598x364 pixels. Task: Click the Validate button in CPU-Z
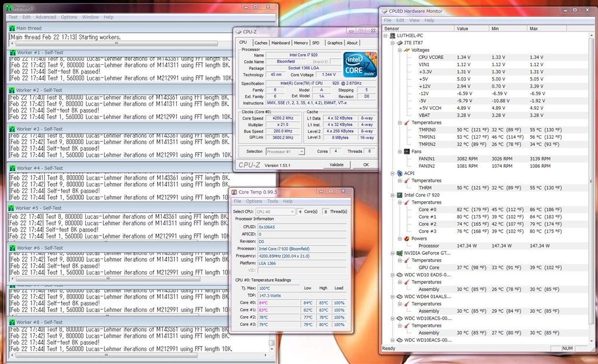tap(336, 165)
